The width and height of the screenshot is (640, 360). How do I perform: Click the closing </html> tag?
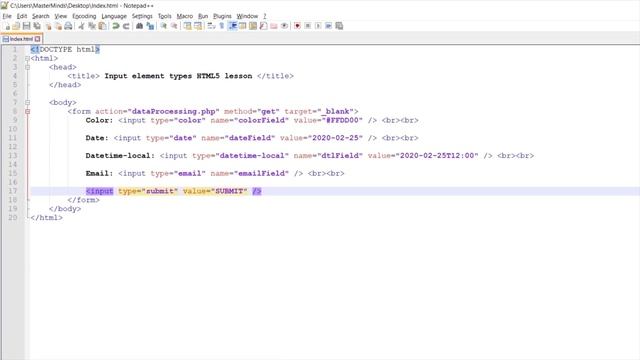point(47,218)
